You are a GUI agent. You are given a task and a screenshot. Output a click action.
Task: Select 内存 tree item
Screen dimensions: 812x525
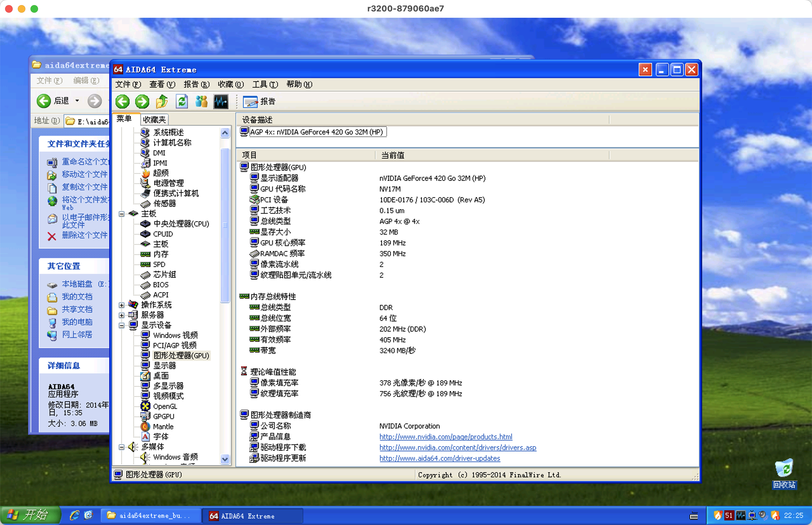click(160, 254)
